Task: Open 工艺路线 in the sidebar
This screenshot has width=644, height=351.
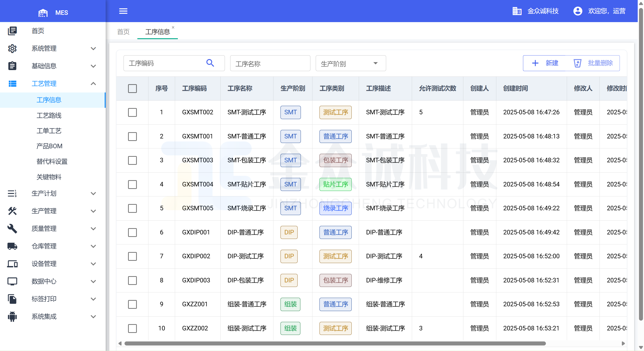Action: pos(49,116)
